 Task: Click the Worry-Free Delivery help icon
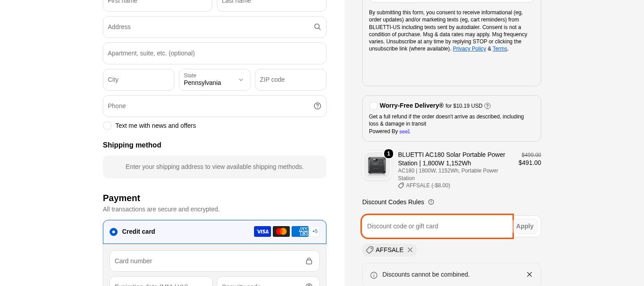pyautogui.click(x=487, y=106)
